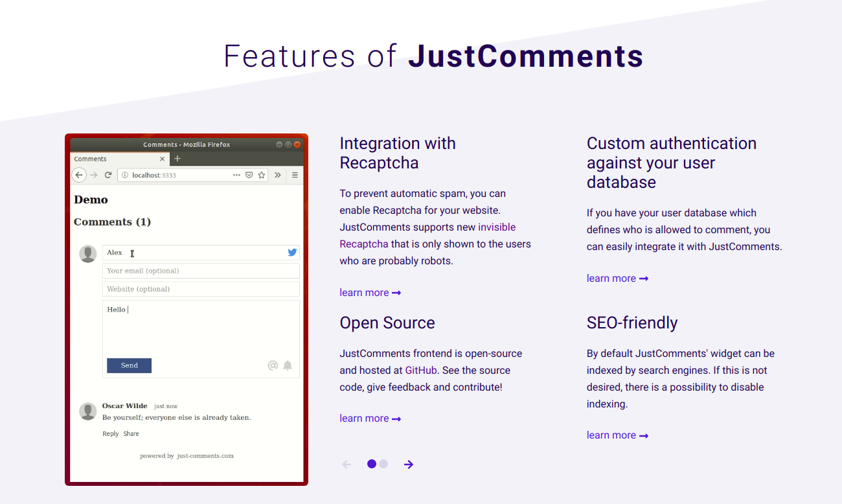Bookmark the page with the star icon
Screen dimensions: 842x504
[x=262, y=175]
